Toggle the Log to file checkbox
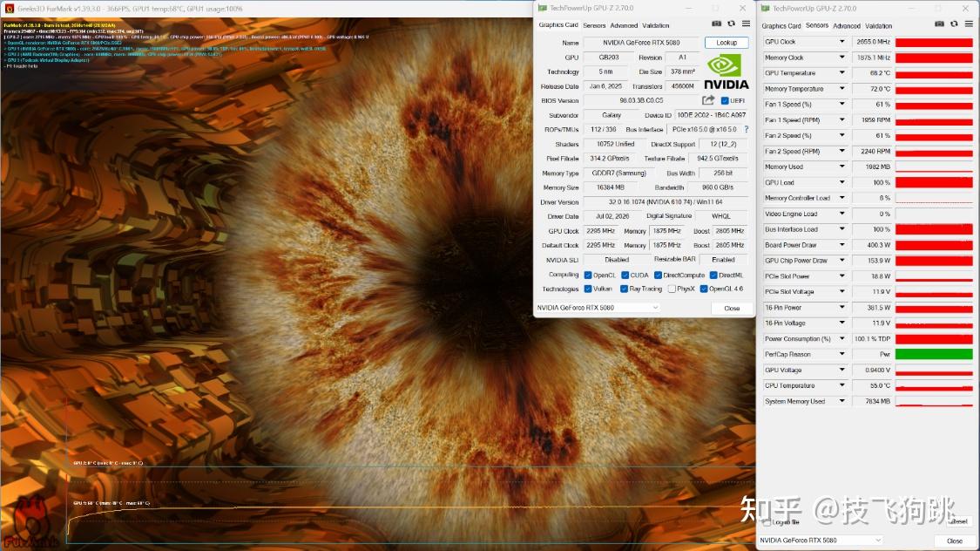This screenshot has height=551, width=980. (767, 522)
